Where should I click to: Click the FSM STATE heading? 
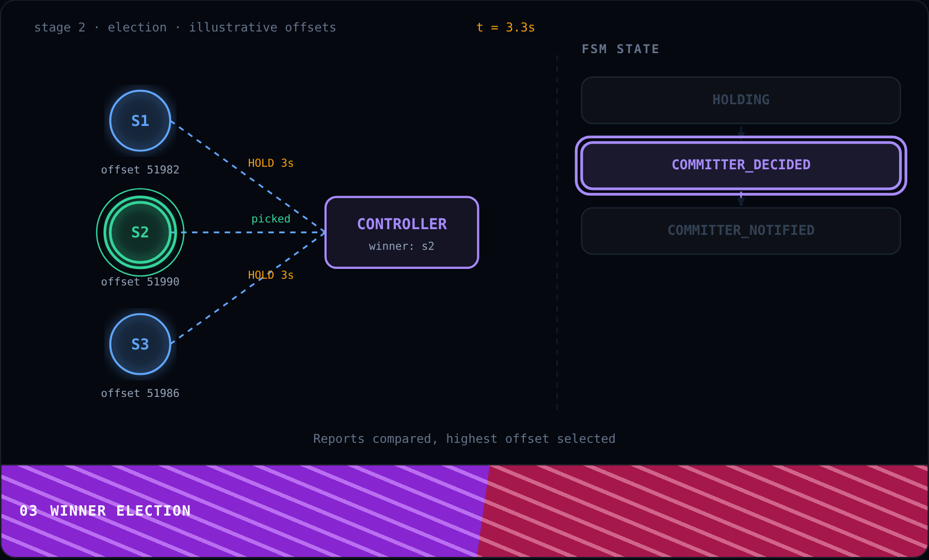click(x=621, y=49)
